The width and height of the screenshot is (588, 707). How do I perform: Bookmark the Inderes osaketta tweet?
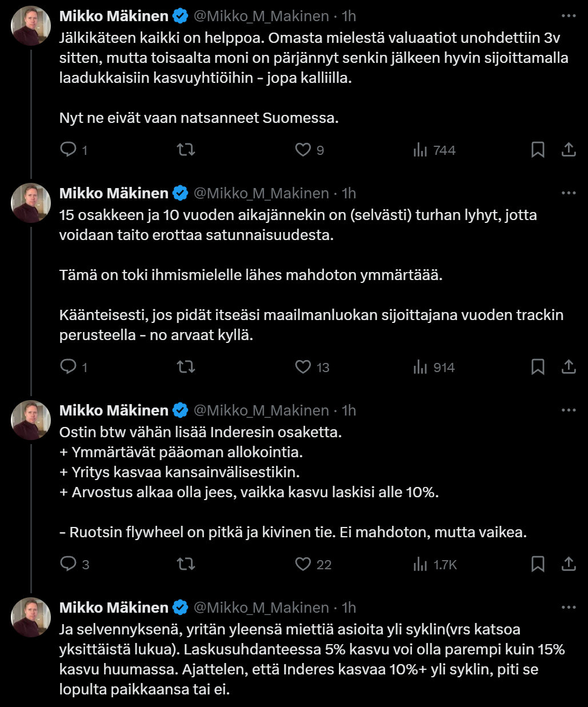pos(538,564)
